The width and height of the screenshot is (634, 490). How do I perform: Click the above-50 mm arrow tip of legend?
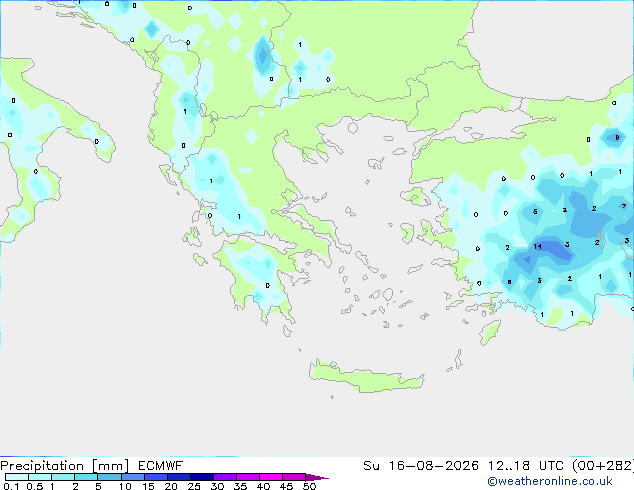click(x=317, y=477)
